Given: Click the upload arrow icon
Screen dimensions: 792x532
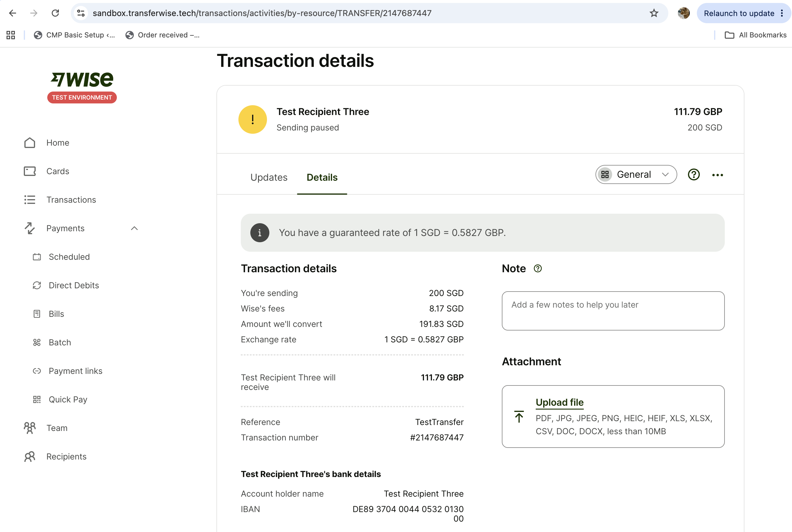Looking at the screenshot, I should [519, 417].
